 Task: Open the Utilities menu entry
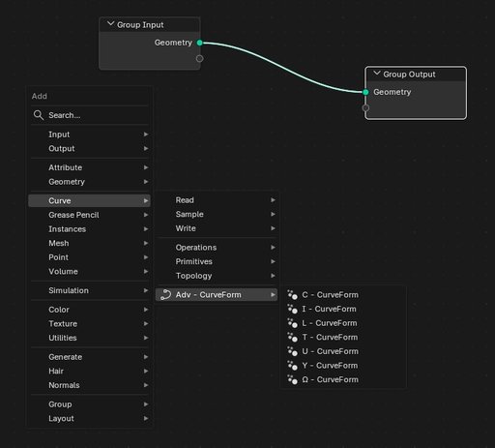[x=89, y=338]
